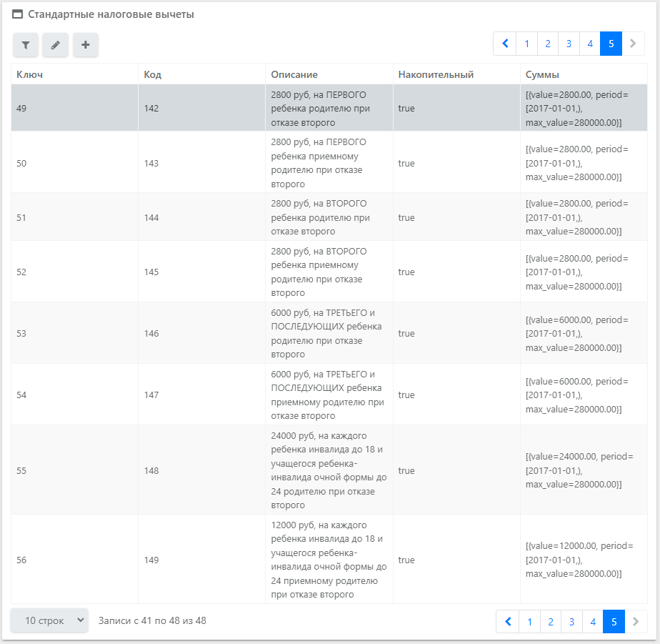The height and width of the screenshot is (644, 660).
Task: Go to page 3 in top pagination
Action: 569,44
